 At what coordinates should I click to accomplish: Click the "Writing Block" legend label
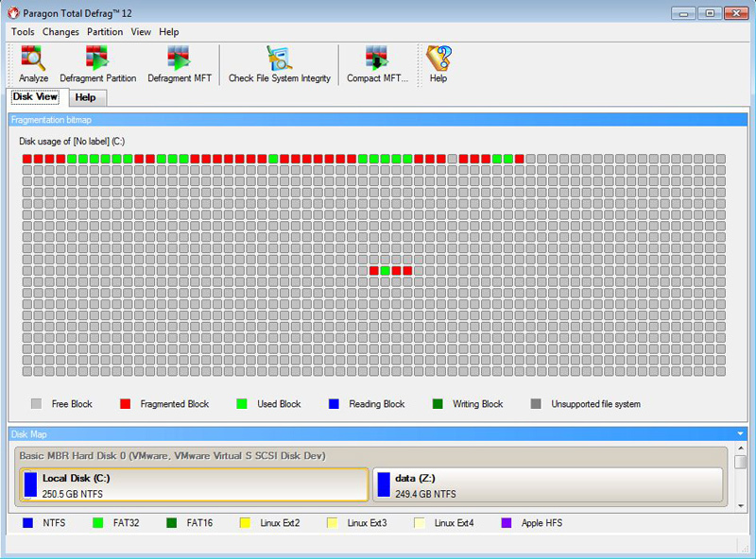click(477, 404)
